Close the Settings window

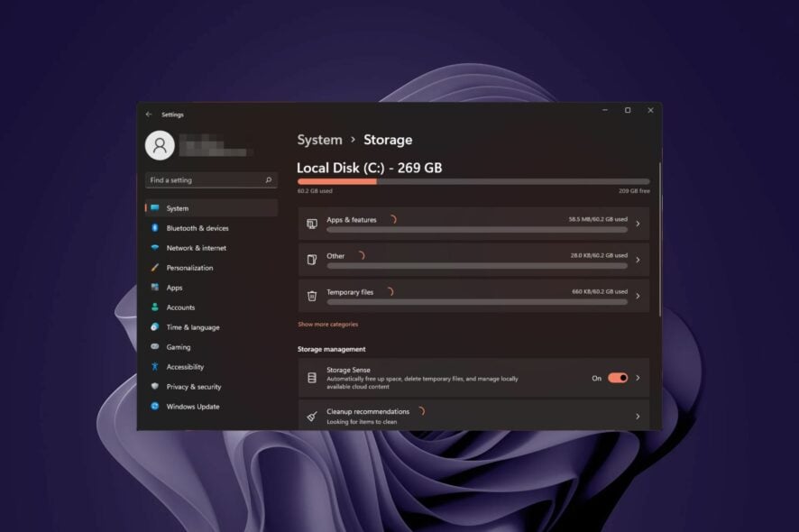click(650, 110)
